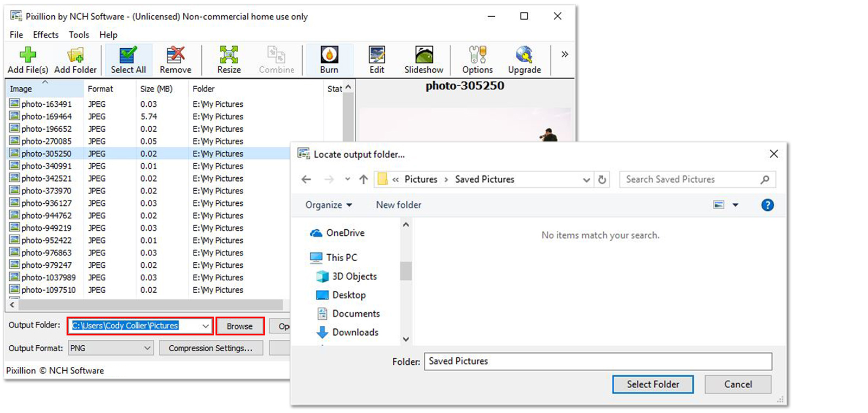Close the Locate output folder dialog
The height and width of the screenshot is (413, 868).
click(x=774, y=154)
